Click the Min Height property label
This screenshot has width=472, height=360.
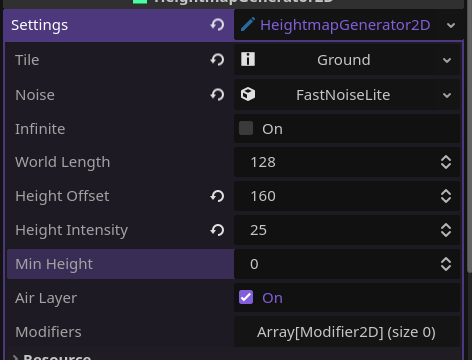point(54,264)
